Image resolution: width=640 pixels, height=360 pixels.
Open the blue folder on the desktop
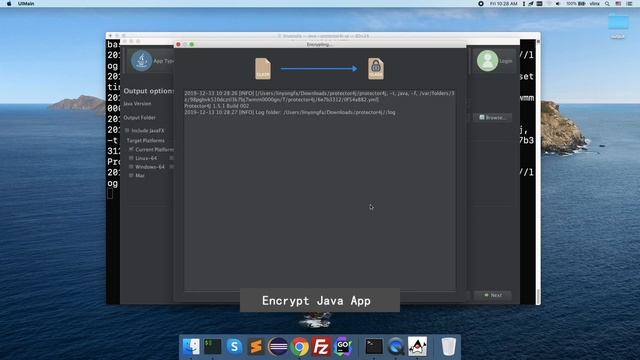tap(618, 22)
